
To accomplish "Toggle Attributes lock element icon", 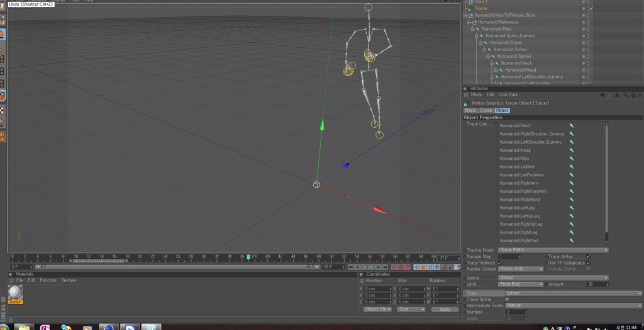I will 633,94.
